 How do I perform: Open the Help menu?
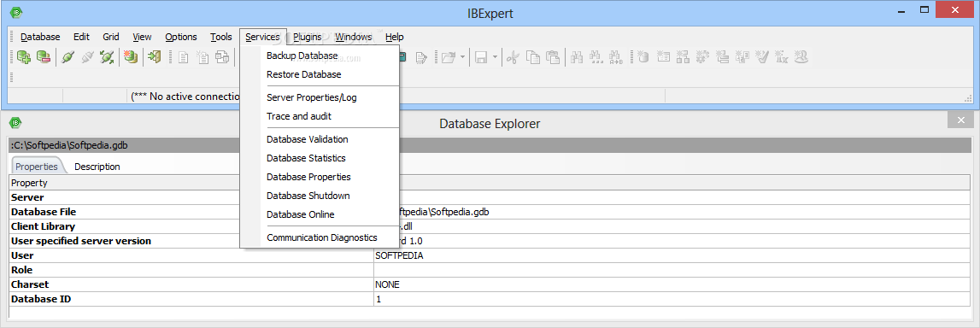pyautogui.click(x=395, y=37)
